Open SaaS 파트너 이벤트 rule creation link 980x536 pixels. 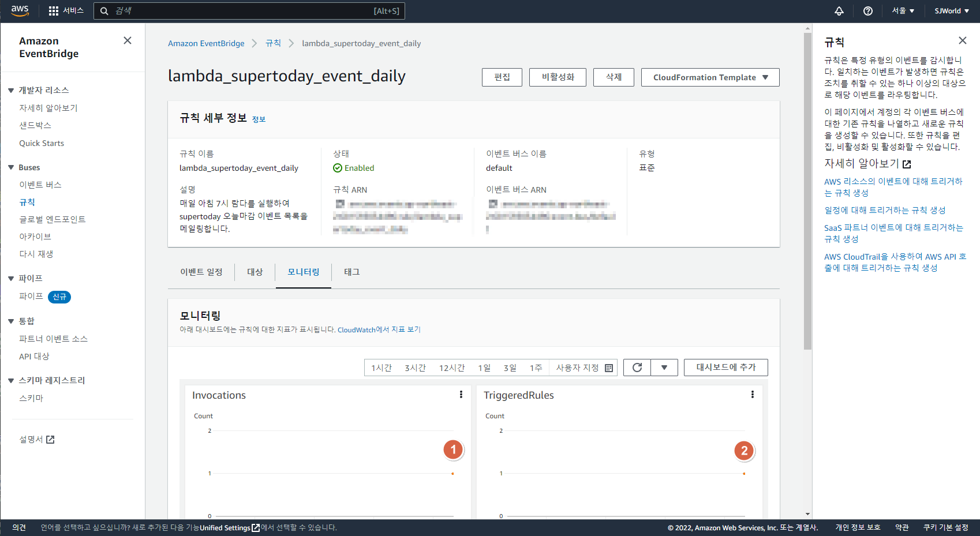click(x=893, y=233)
